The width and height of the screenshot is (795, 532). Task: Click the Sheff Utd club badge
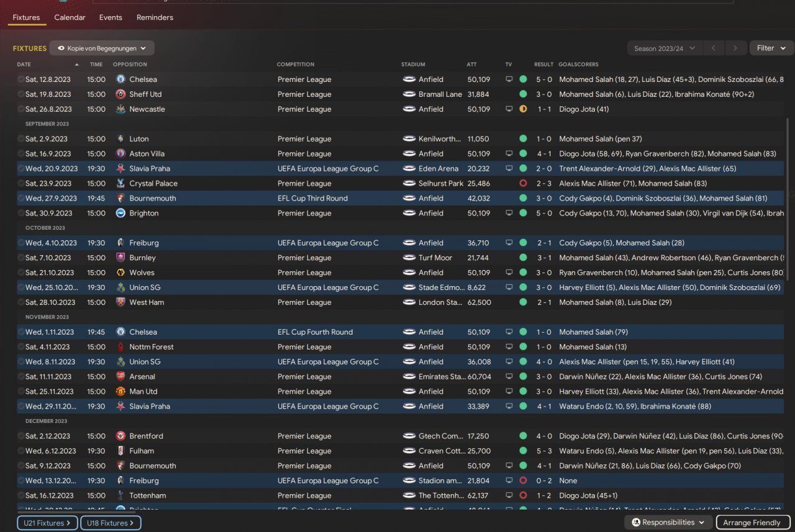click(120, 94)
